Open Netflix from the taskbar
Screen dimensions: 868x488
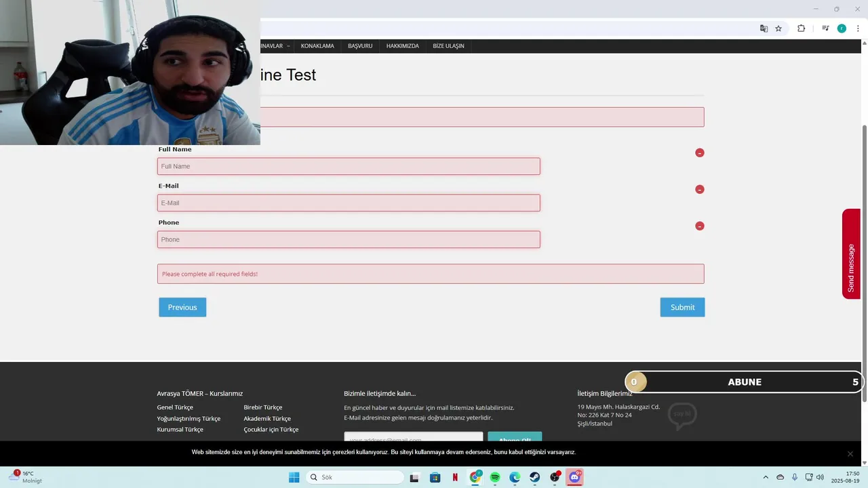coord(455,477)
